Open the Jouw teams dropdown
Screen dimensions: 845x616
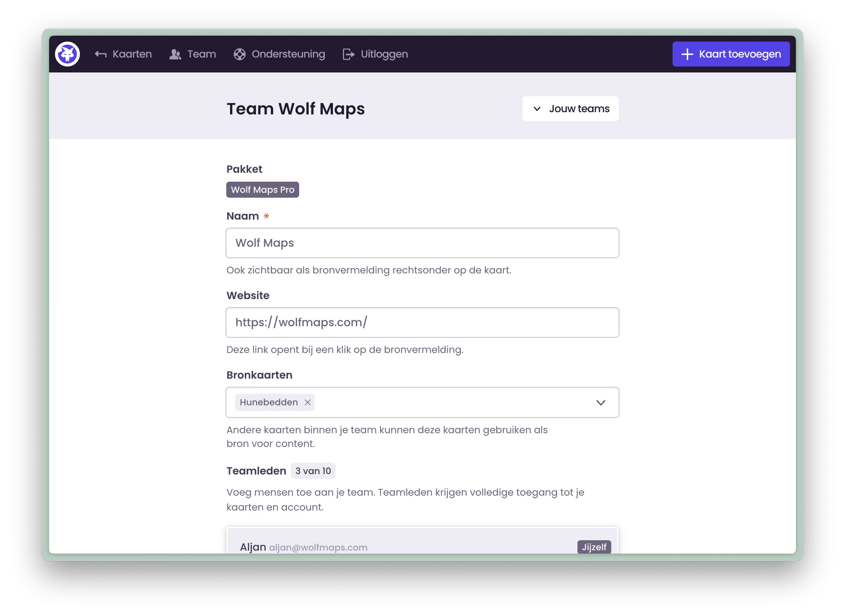(x=570, y=109)
